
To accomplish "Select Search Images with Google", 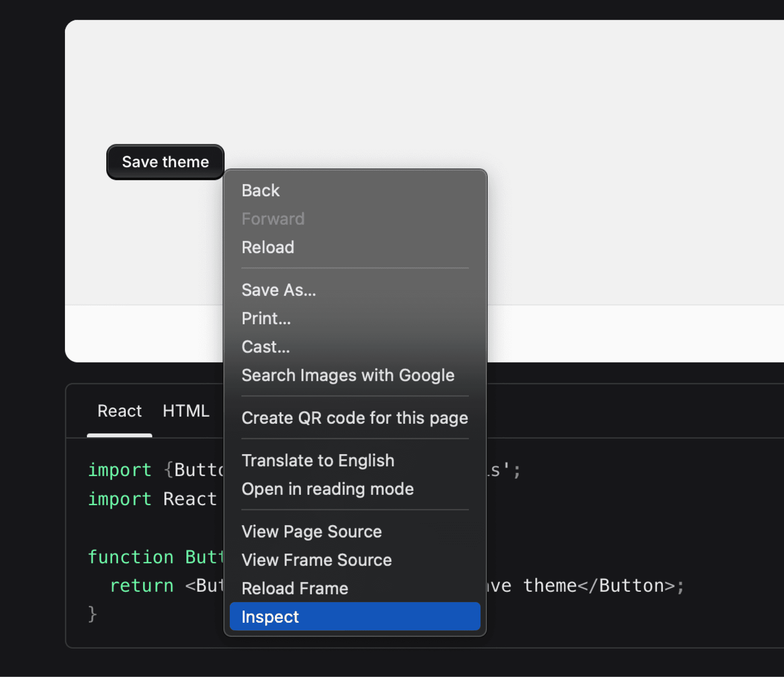I will click(x=348, y=375).
